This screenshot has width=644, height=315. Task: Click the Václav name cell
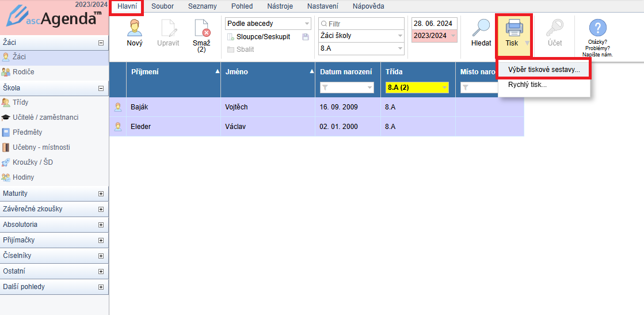(268, 127)
